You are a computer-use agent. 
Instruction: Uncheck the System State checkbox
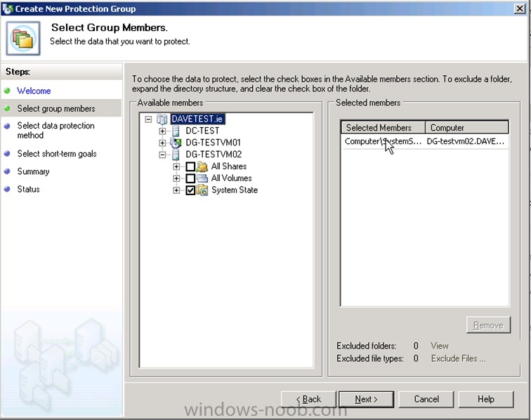click(x=190, y=190)
